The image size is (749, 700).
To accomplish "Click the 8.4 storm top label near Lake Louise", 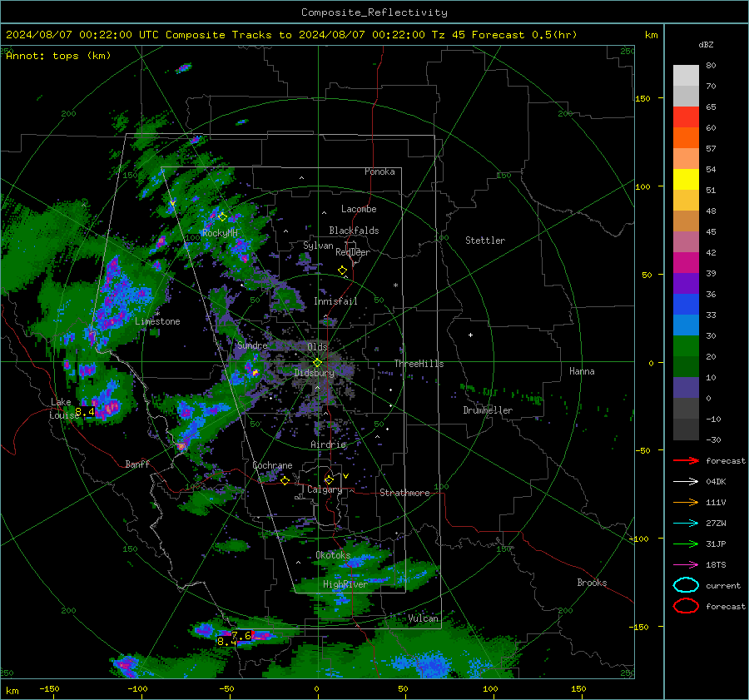I will pos(85,411).
